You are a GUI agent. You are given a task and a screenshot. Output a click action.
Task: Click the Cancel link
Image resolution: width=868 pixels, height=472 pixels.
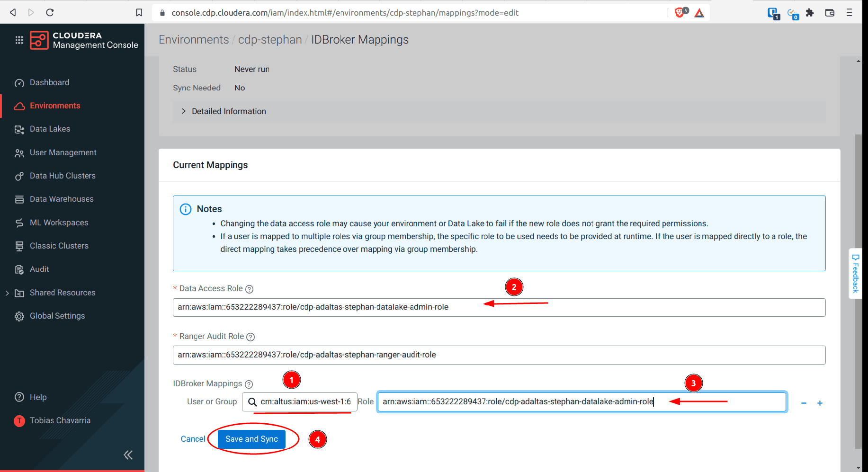193,439
